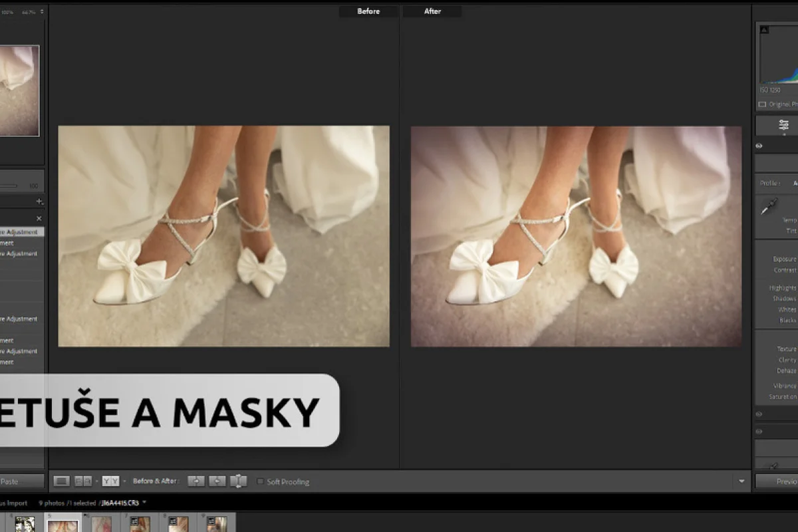Viewport: 798px width, 532px height.
Task: Select the White Balance eyedropper tool
Action: point(768,207)
